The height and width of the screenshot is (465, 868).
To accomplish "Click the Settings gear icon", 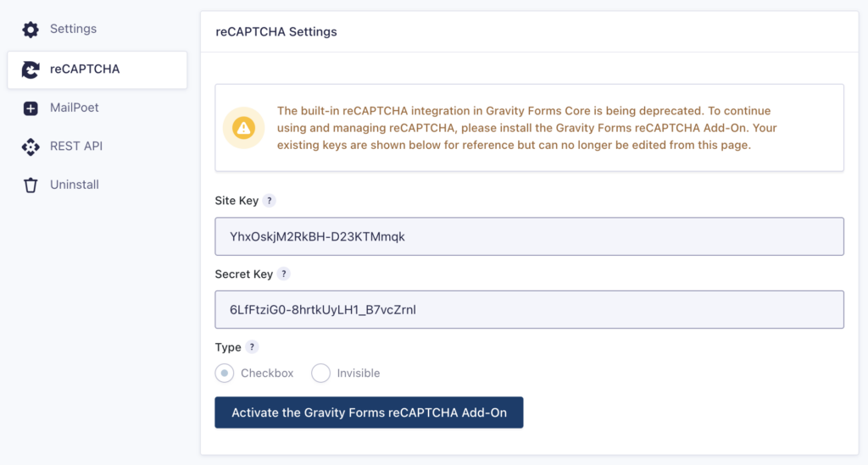I will pos(31,30).
